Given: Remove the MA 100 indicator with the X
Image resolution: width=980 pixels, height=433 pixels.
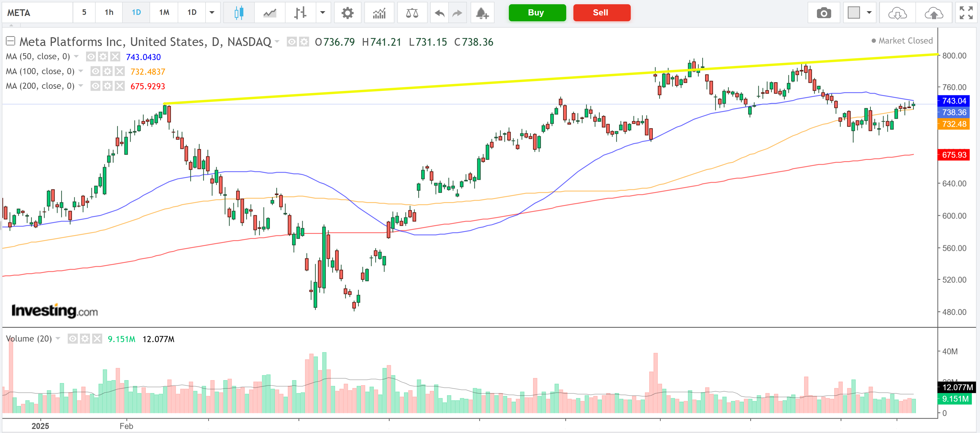Looking at the screenshot, I should pos(120,71).
